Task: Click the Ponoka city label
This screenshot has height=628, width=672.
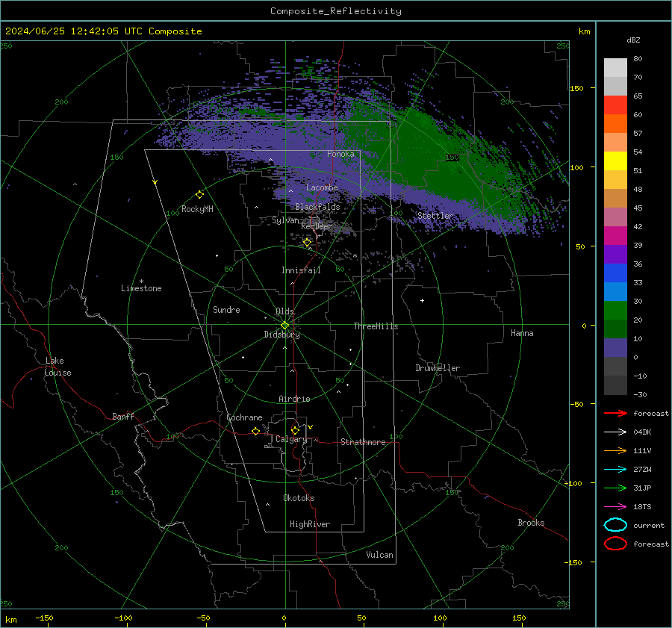Action: pos(340,154)
